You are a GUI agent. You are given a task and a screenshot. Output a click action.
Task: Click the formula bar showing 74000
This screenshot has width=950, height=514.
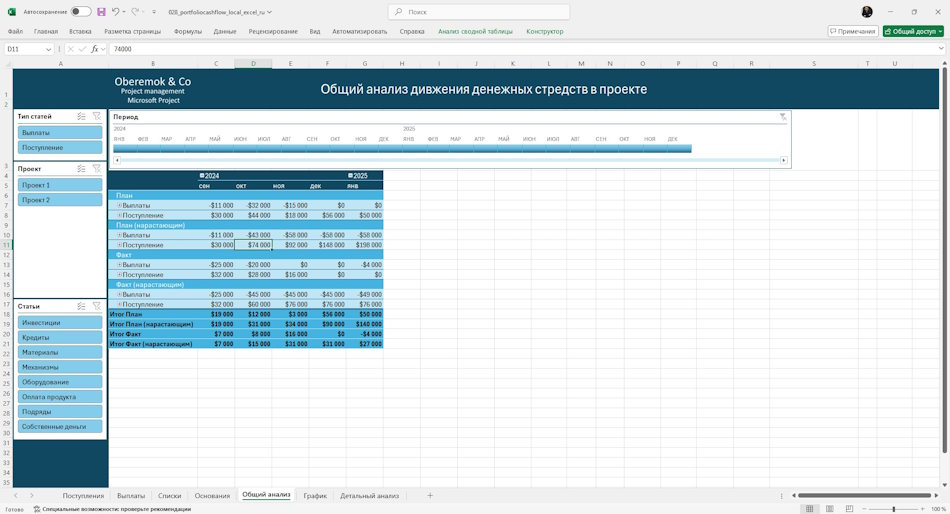[x=521, y=49]
